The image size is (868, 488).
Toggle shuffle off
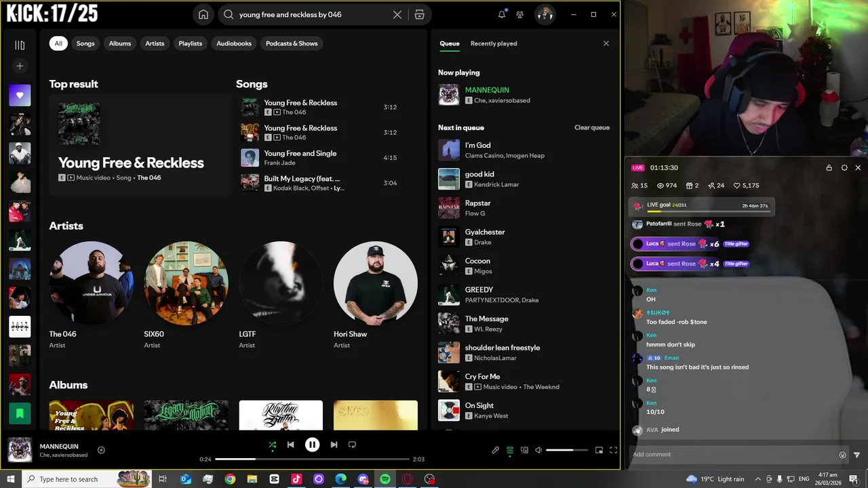click(x=272, y=445)
